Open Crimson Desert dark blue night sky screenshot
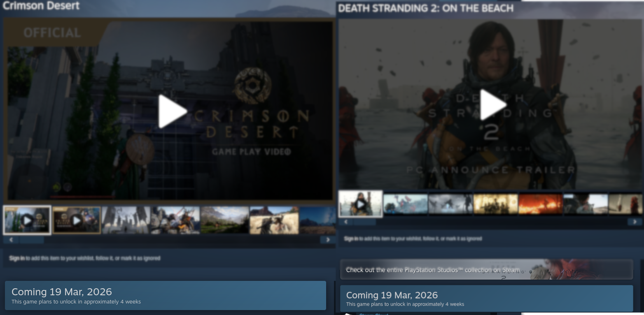Viewport: 644px width, 315px height. (317, 220)
